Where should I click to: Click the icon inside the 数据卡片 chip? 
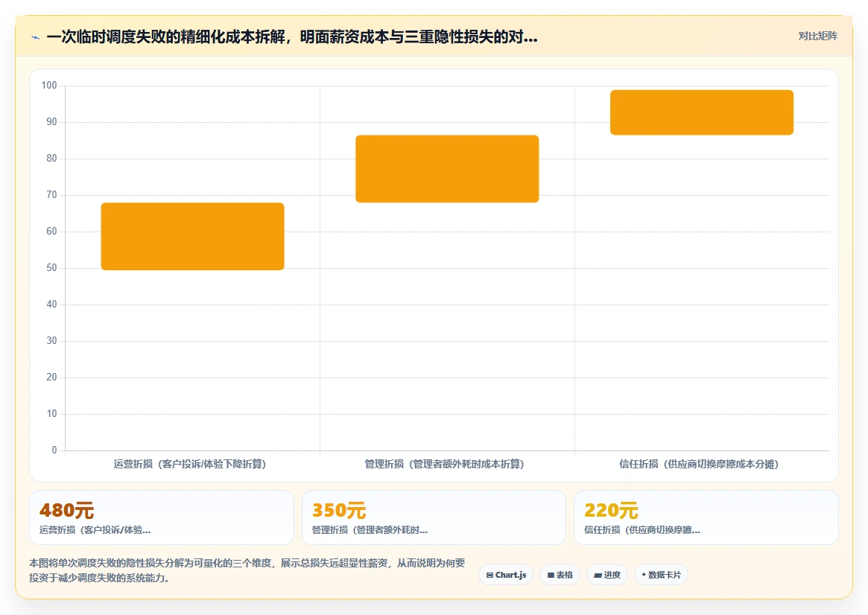pos(644,575)
